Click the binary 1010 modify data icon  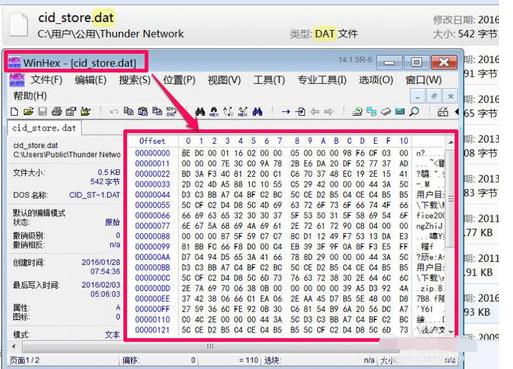[171, 111]
